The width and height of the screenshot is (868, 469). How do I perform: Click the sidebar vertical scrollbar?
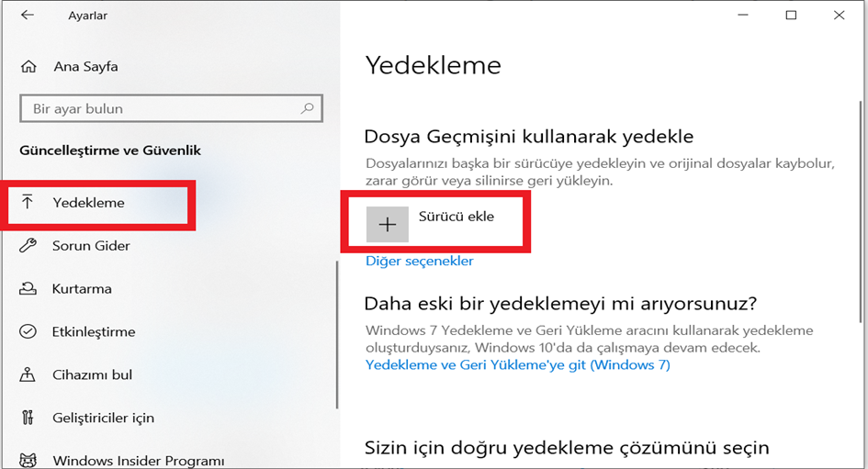tap(336, 335)
